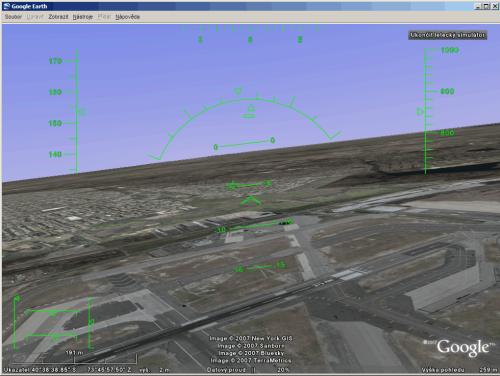This screenshot has height=376, width=500.
Task: Open the Soubor menu
Action: pyautogui.click(x=13, y=17)
